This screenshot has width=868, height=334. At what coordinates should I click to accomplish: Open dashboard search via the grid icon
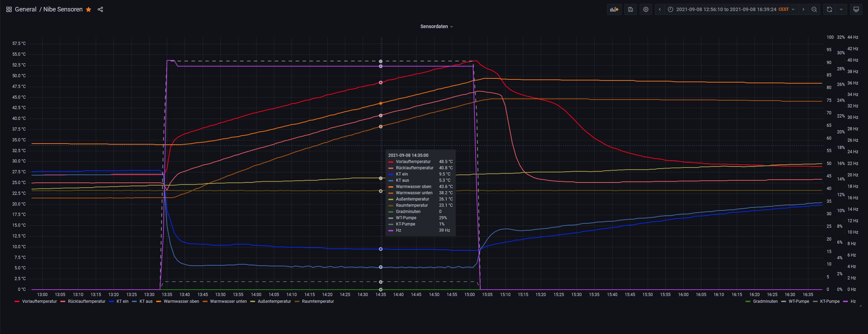[9, 9]
